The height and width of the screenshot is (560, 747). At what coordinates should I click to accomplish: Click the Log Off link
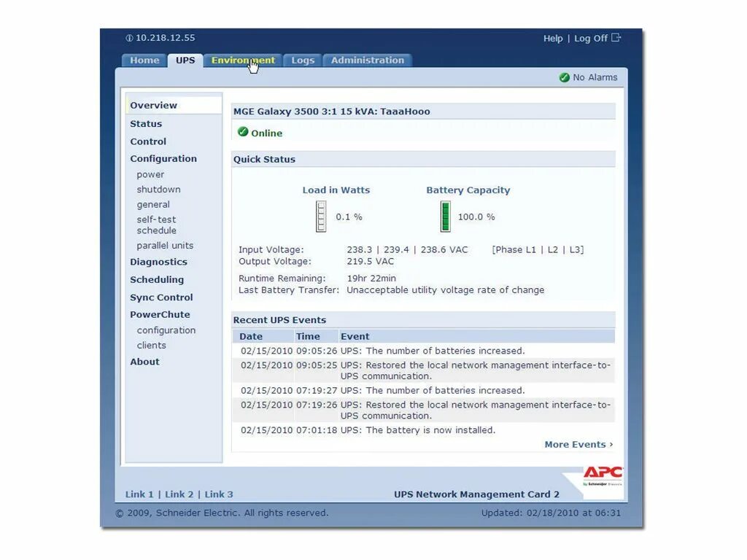tap(591, 39)
